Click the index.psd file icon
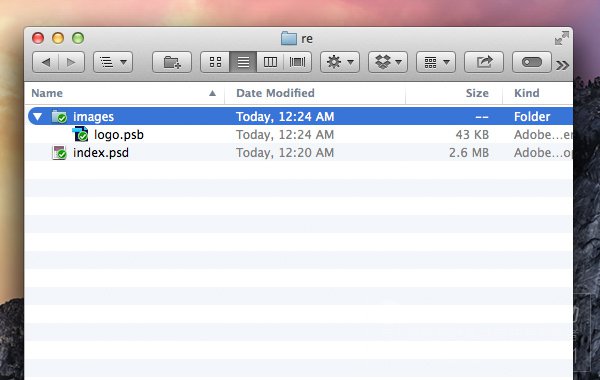The height and width of the screenshot is (380, 600). (59, 152)
